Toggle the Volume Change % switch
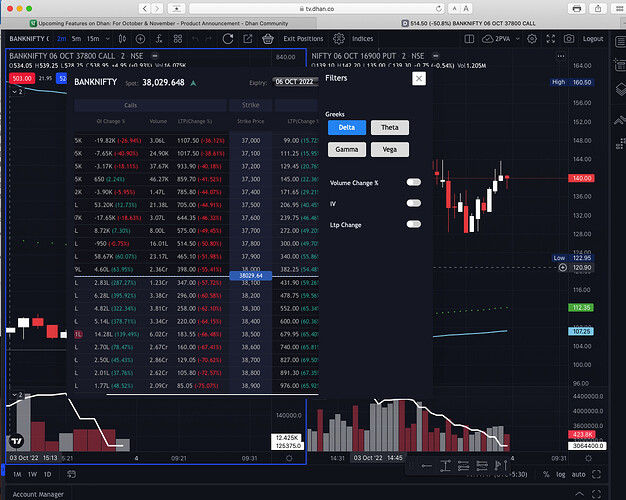Image resolution: width=626 pixels, height=500 pixels. coord(414,182)
